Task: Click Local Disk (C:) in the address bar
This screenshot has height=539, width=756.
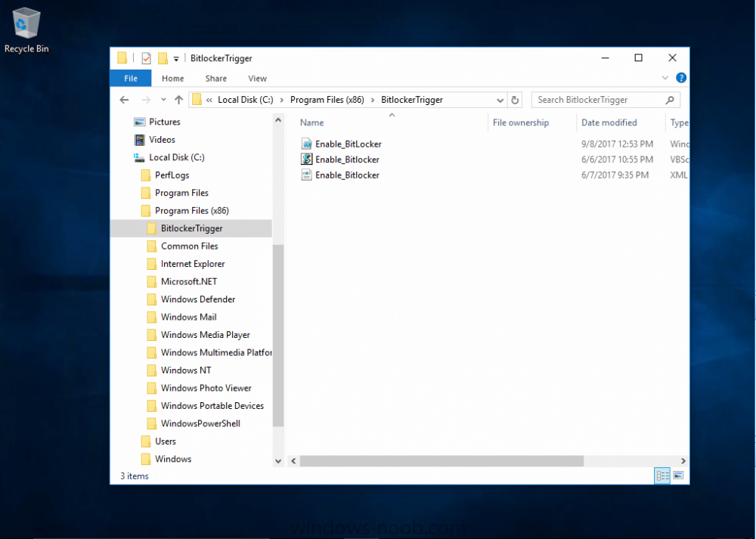Action: coord(246,100)
